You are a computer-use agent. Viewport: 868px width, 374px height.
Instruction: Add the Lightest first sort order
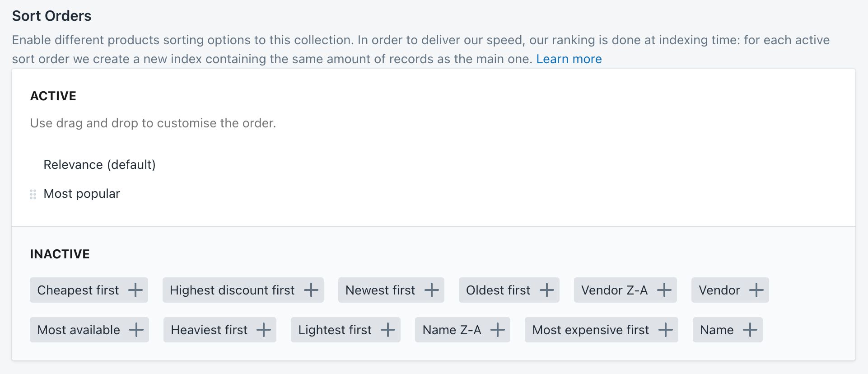pyautogui.click(x=388, y=330)
